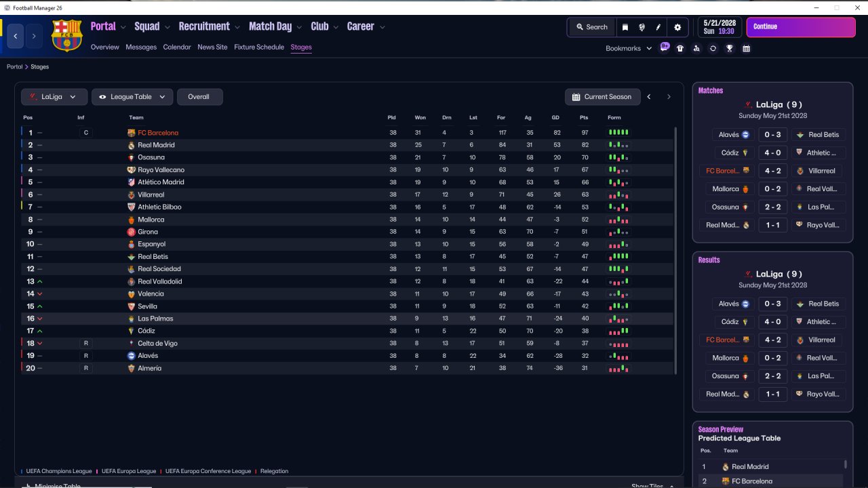Click the Sevilla crest in the league table
This screenshot has height=488, width=868.
click(132, 306)
